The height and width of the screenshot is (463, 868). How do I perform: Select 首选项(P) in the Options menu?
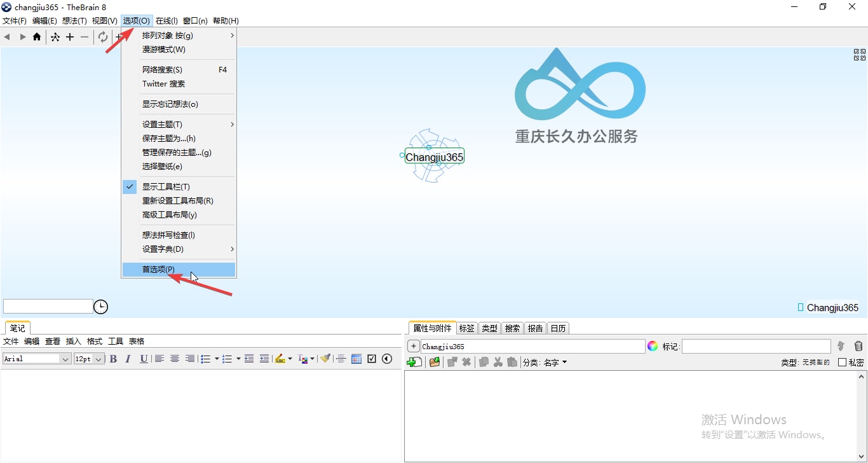pos(179,270)
